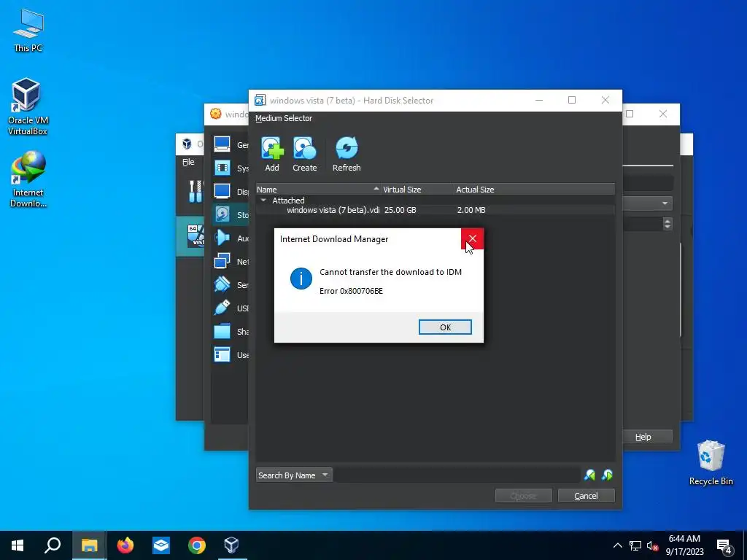Select windows vista (7 beta).vdi row
The width and height of the screenshot is (747, 560).
click(435, 210)
